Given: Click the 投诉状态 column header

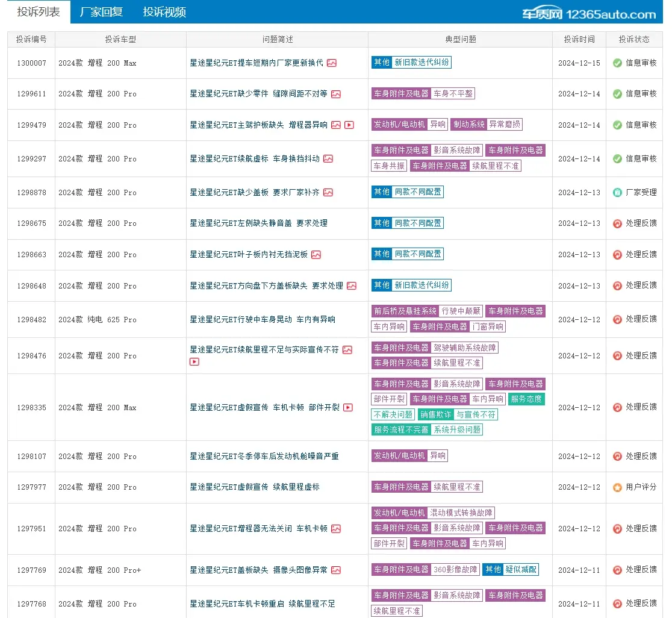Looking at the screenshot, I should point(634,39).
